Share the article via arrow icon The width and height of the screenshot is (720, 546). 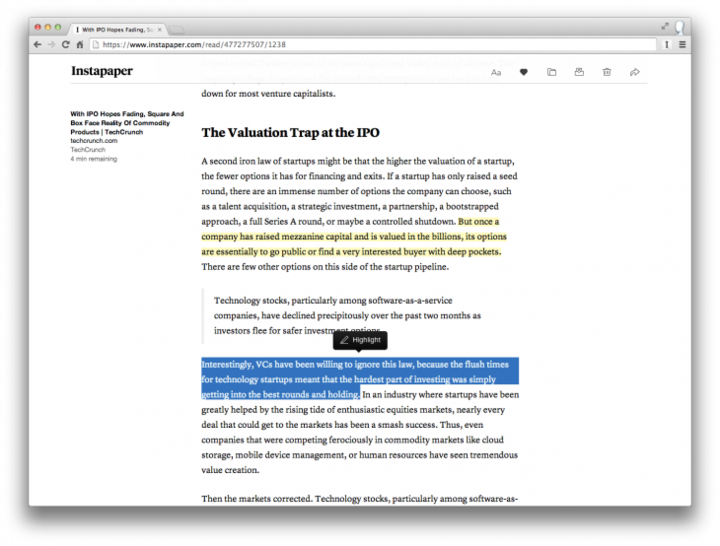[x=635, y=72]
